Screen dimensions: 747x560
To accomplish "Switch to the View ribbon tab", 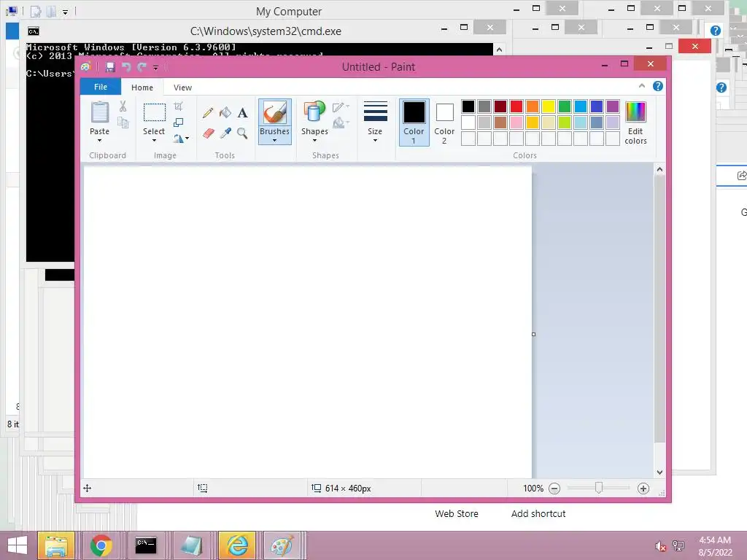I will (x=182, y=87).
